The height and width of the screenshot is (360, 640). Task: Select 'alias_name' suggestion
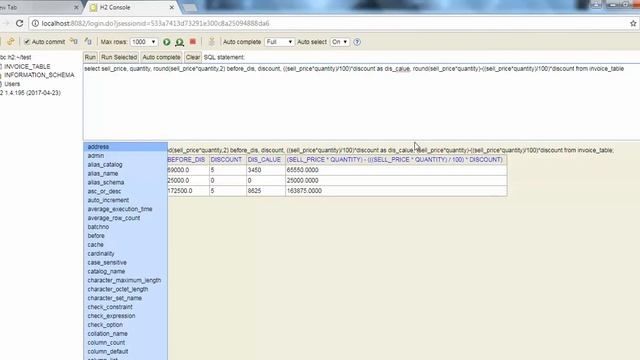pos(126,173)
